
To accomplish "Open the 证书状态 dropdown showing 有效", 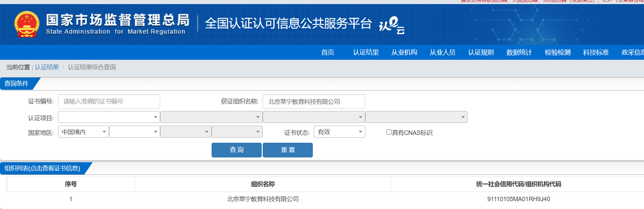I will (x=339, y=132).
